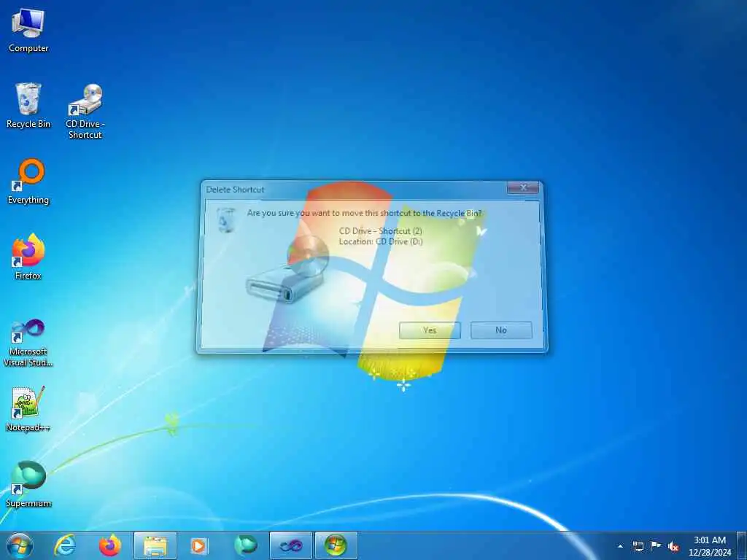Select the CD Drive - Shortcut icon
This screenshot has height=560, width=747.
[85, 112]
